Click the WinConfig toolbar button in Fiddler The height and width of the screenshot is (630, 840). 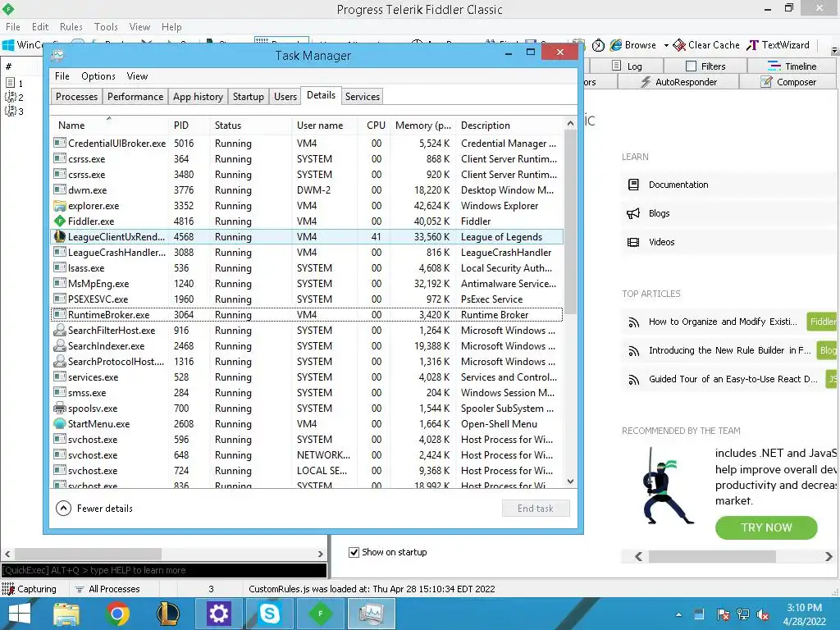coord(21,45)
